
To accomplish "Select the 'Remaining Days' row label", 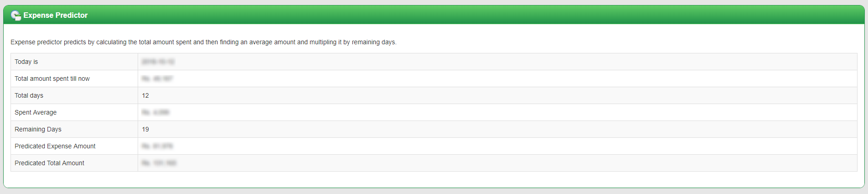I will click(x=38, y=129).
